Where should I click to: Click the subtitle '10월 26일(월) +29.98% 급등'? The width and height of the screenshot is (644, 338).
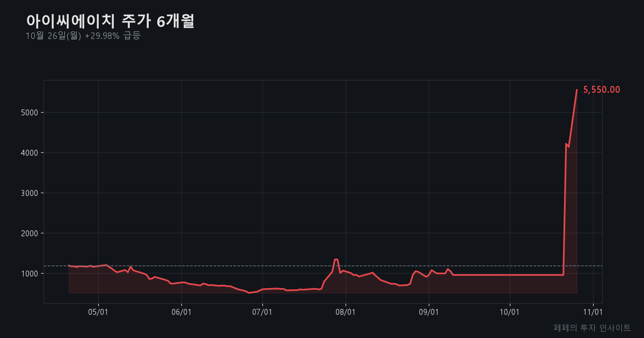[x=83, y=36]
